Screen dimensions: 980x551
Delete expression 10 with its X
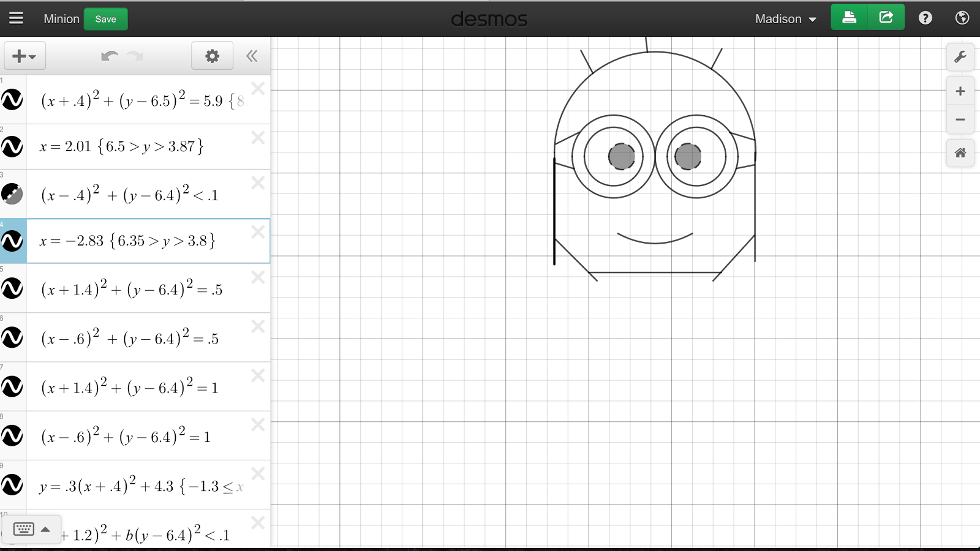click(x=258, y=523)
